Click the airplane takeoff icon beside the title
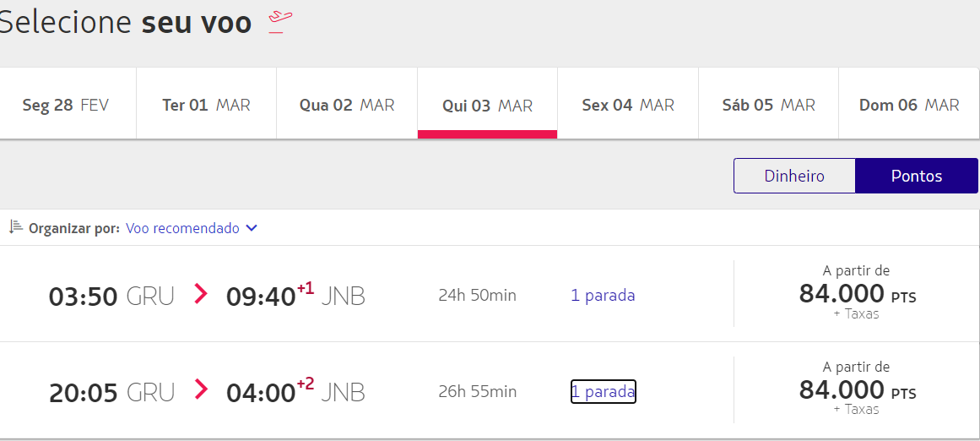Image resolution: width=980 pixels, height=441 pixels. click(x=280, y=21)
